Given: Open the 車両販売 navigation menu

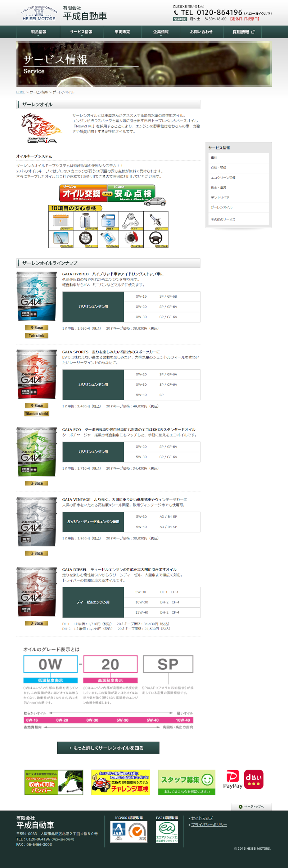Looking at the screenshot, I should pos(122,32).
